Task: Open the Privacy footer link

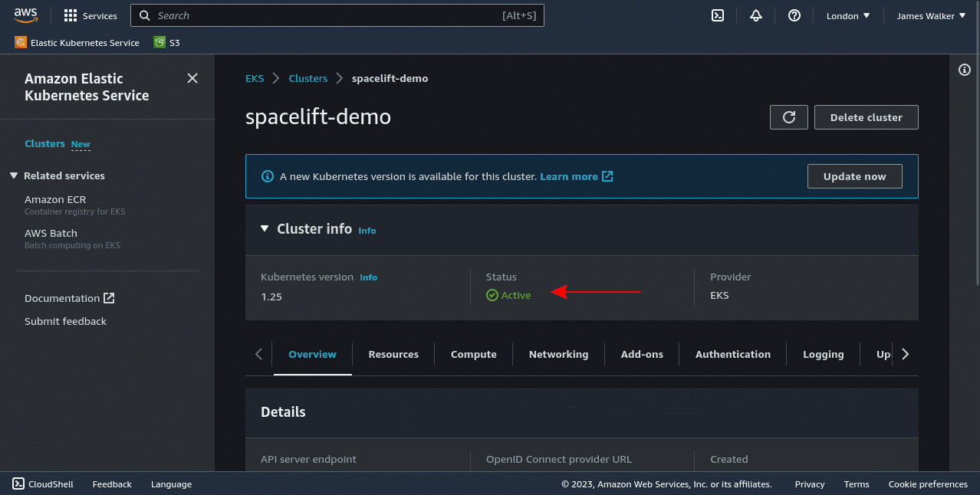Action: [x=810, y=484]
